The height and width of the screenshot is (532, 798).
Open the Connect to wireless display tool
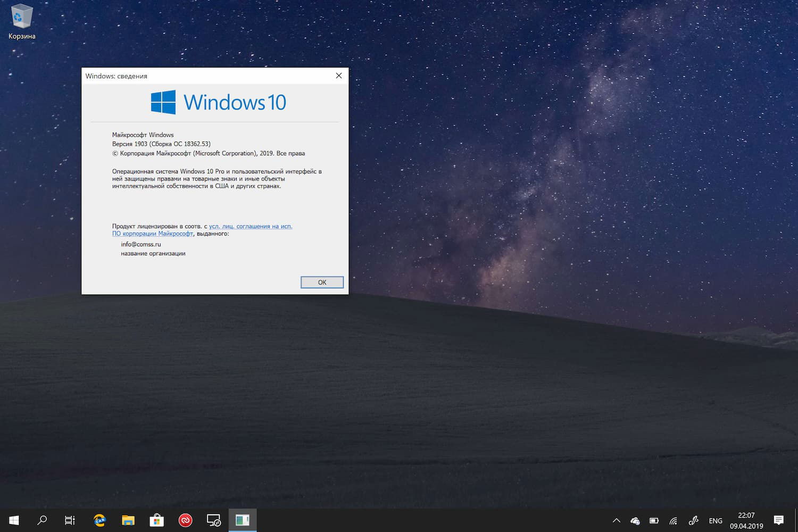[214, 520]
